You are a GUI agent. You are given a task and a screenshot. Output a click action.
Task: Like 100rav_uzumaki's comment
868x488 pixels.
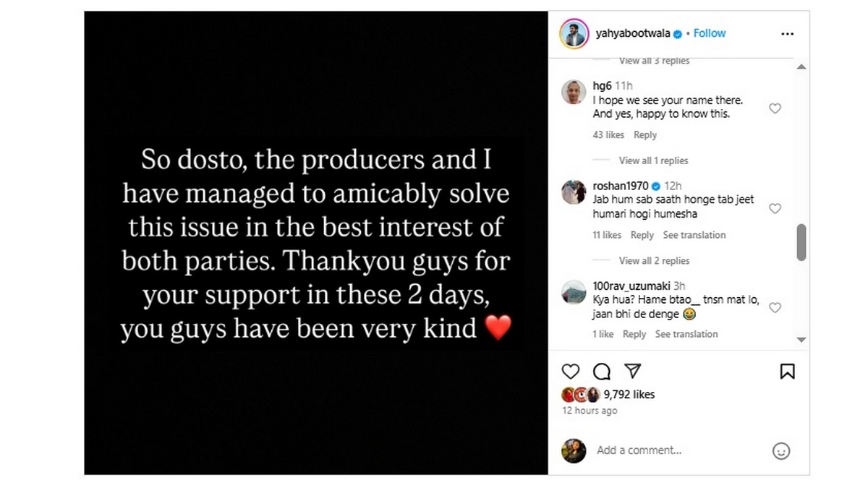coord(775,308)
